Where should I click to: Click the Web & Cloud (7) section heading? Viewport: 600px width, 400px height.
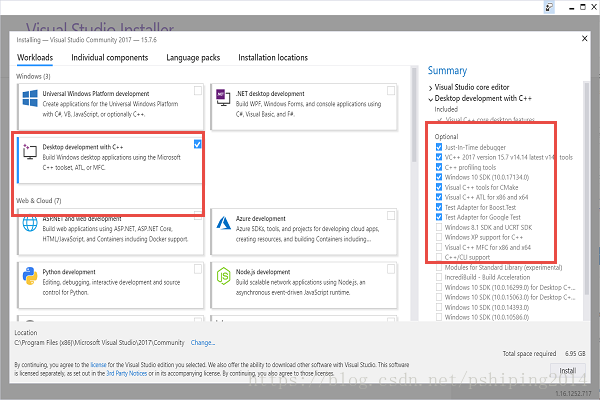39,201
